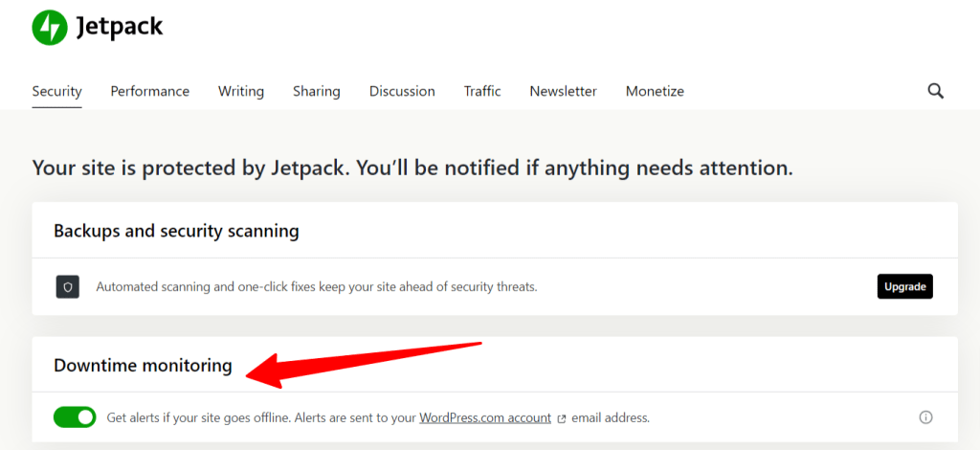Image resolution: width=980 pixels, height=450 pixels.
Task: Disable the Downtime monitoring toggle
Action: click(x=75, y=416)
